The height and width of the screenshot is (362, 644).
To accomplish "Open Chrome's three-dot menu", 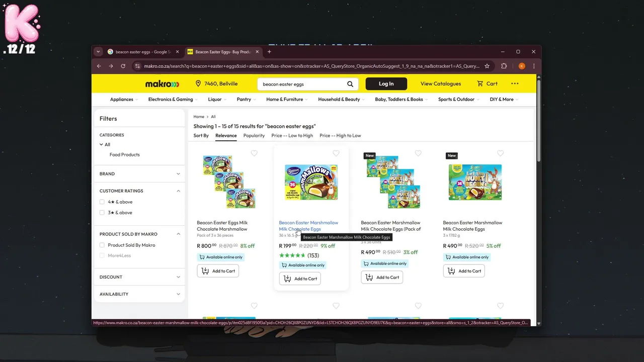I will click(534, 66).
